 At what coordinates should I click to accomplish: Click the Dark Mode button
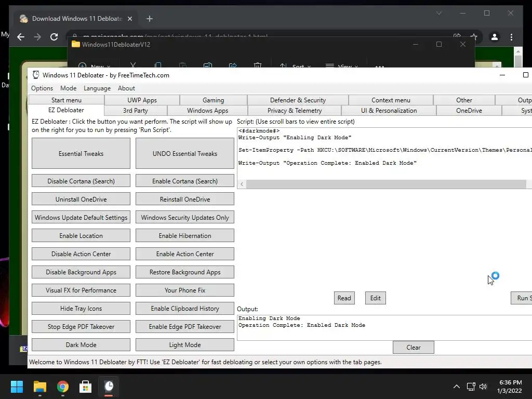coord(81,345)
